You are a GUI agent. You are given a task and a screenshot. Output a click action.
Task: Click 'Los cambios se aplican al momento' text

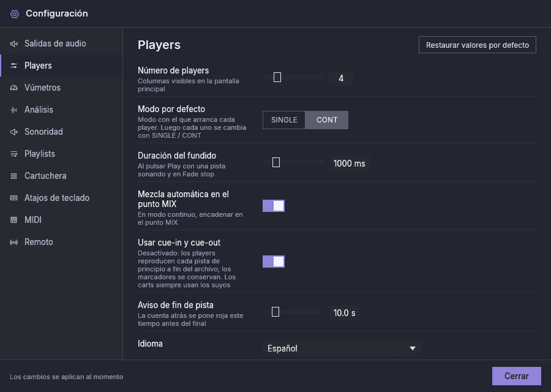click(x=66, y=377)
